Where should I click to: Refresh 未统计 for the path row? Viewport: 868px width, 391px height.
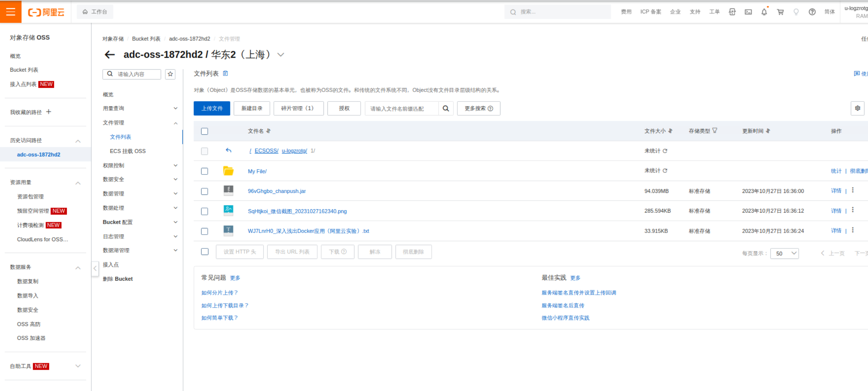(x=665, y=151)
